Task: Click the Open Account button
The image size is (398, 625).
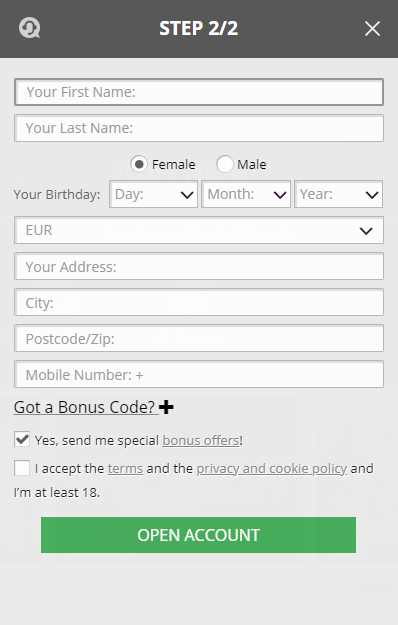Action: 198,535
